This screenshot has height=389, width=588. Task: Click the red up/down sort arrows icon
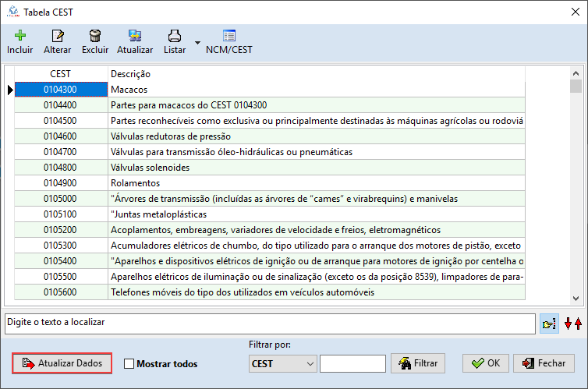point(573,323)
